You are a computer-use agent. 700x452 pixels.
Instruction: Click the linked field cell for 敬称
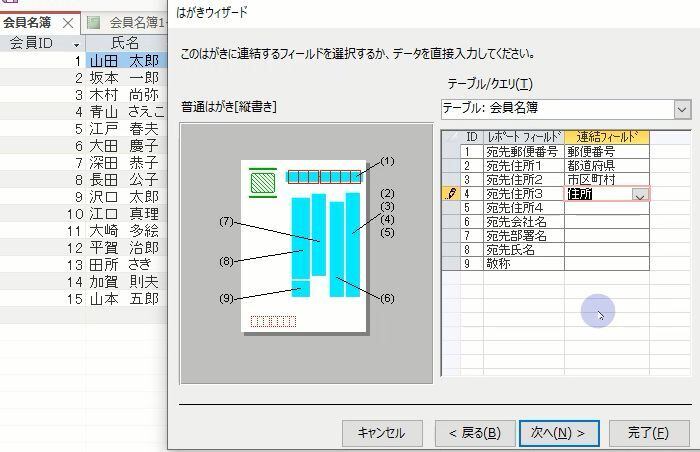(607, 264)
